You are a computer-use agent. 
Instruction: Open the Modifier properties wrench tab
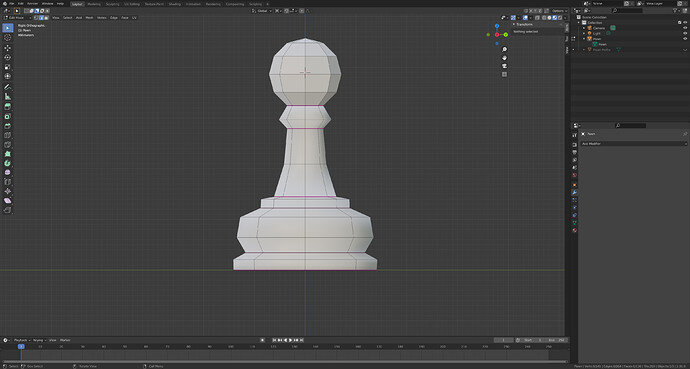[x=575, y=192]
